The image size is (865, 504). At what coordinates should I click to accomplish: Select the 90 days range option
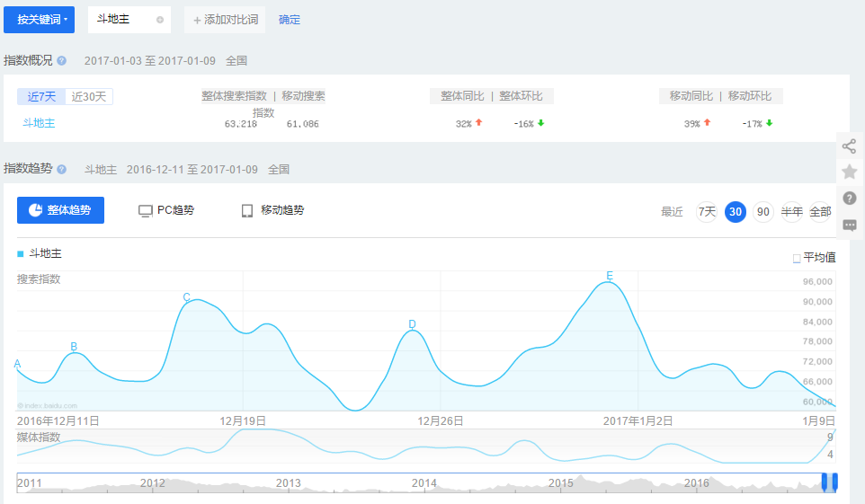[x=762, y=212]
